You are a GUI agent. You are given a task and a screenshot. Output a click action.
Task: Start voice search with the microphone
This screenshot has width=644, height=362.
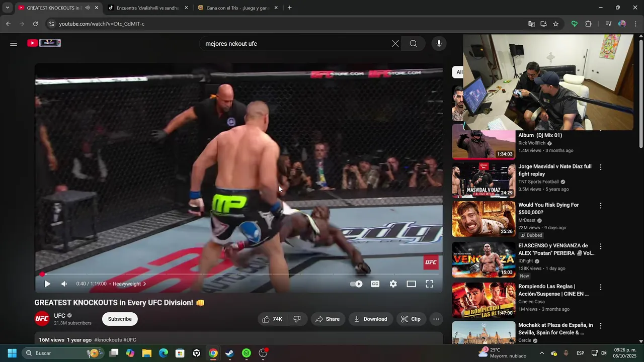click(439, 44)
